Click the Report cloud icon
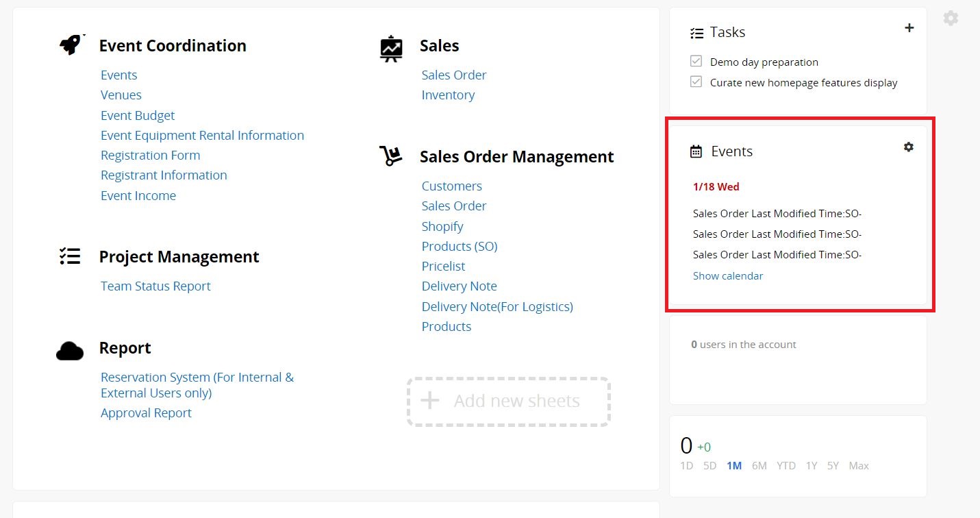Screen dimensions: 980x518 [x=70, y=351]
